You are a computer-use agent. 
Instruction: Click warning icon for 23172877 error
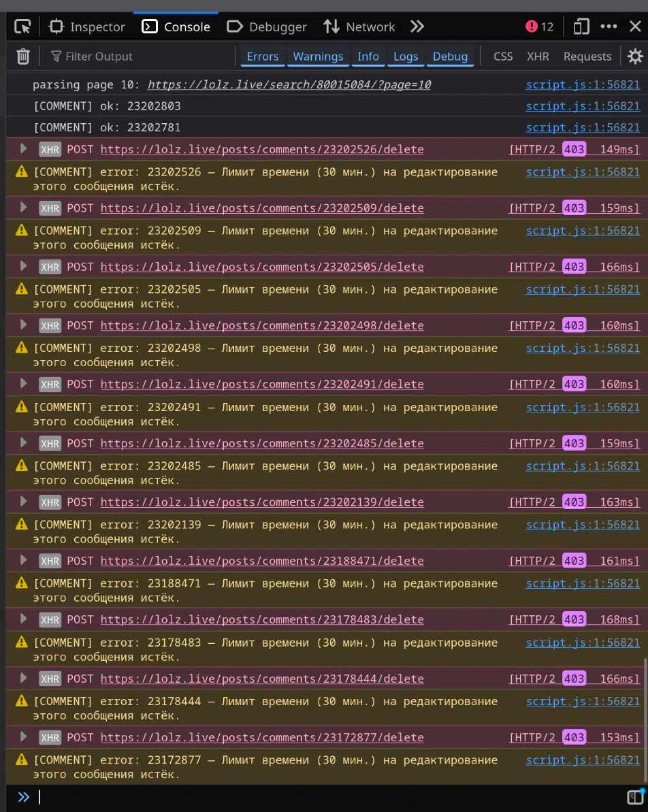pos(21,760)
